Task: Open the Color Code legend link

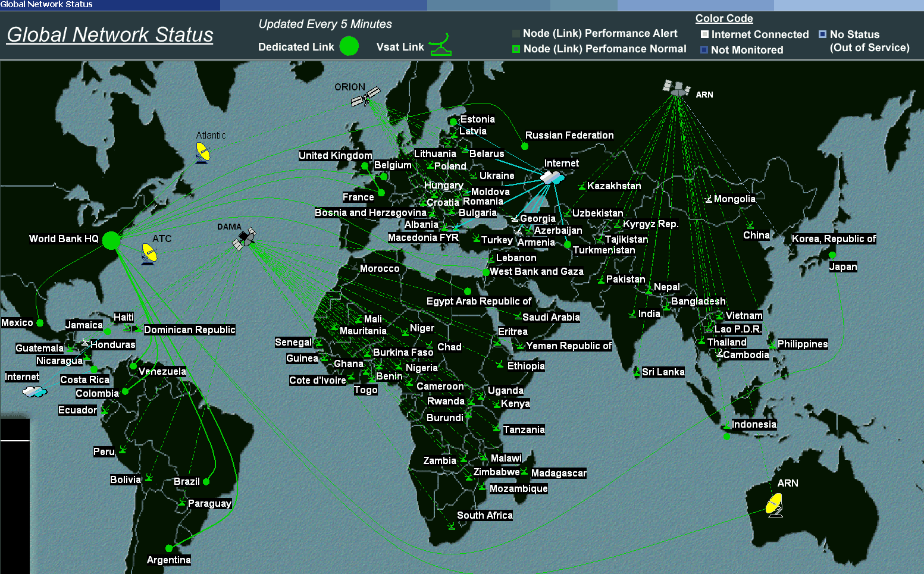Action: click(x=724, y=18)
